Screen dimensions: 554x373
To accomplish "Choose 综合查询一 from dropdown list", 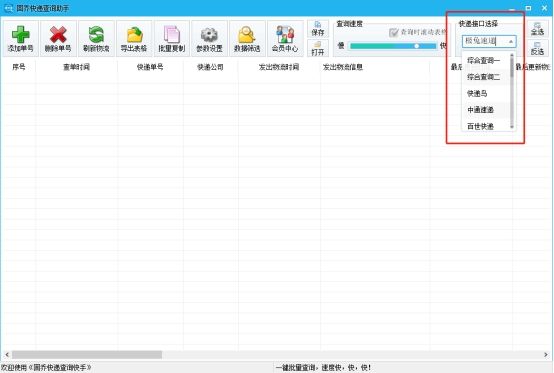I will [486, 60].
